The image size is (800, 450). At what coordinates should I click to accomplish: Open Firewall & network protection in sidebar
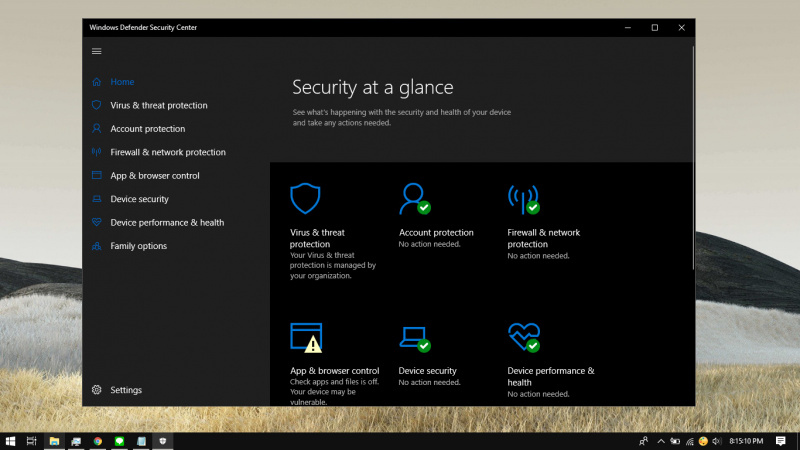click(168, 152)
